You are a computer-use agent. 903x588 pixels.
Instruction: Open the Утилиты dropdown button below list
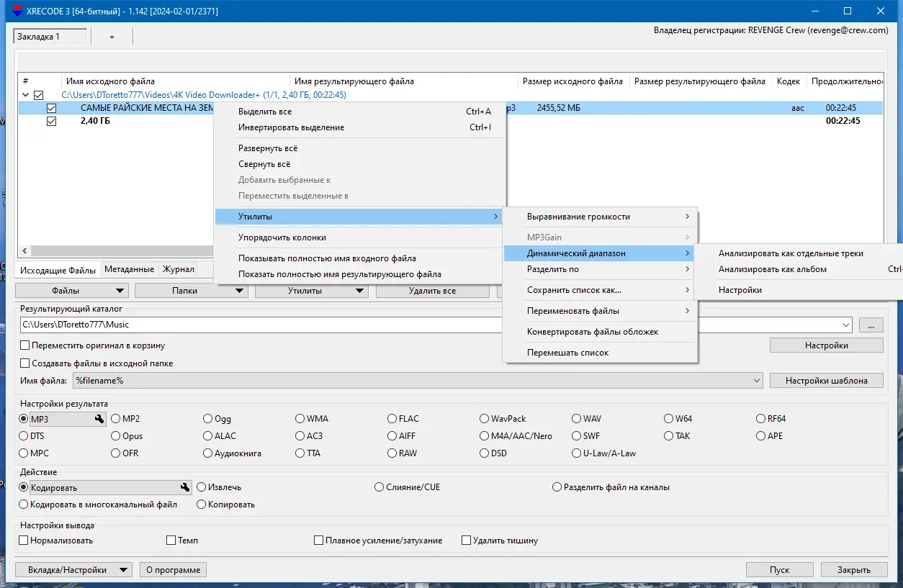click(312, 291)
